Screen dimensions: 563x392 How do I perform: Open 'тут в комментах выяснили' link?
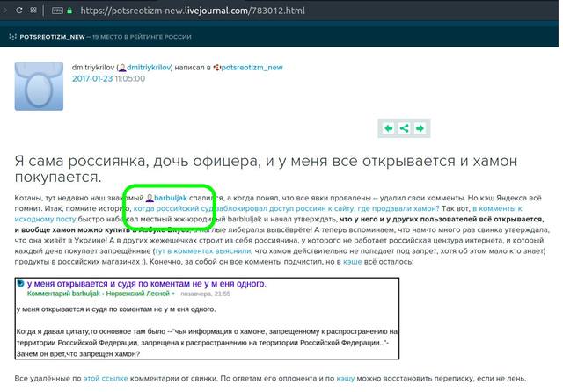click(203, 251)
